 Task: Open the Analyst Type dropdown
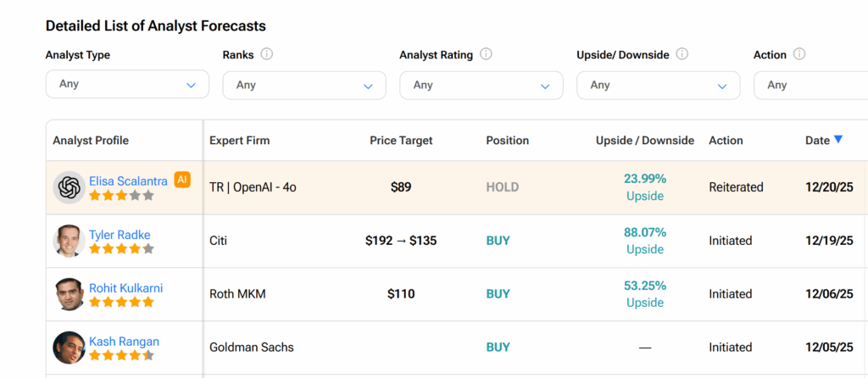[x=127, y=85]
